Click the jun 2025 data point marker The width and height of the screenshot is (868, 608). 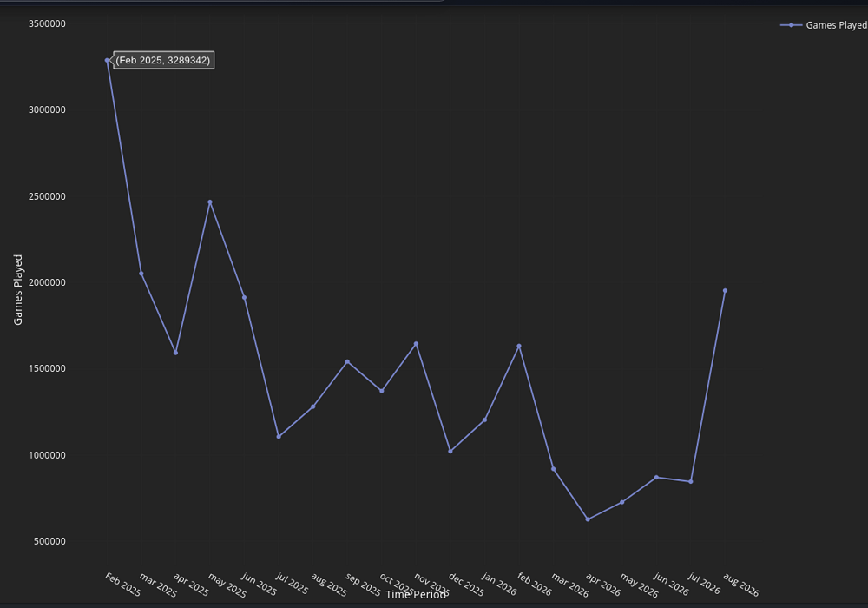click(244, 298)
